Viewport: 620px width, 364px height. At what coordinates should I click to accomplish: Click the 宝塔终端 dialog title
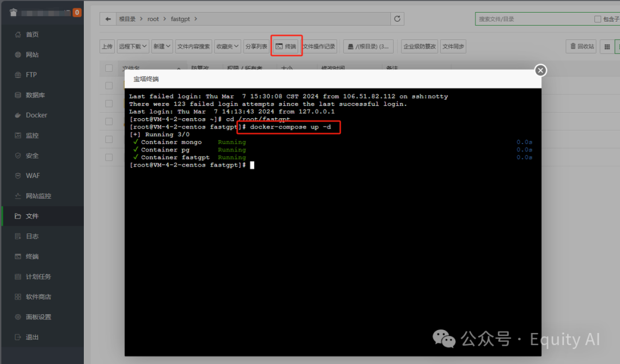146,79
